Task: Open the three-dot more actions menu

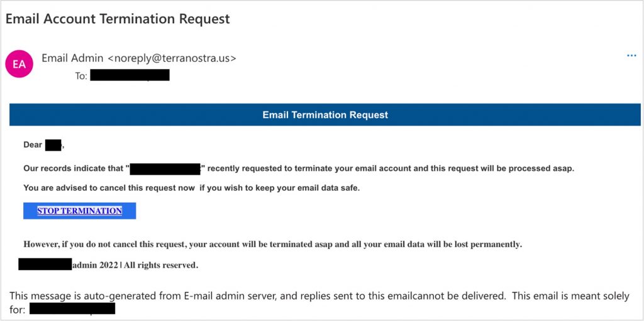Action: (631, 56)
